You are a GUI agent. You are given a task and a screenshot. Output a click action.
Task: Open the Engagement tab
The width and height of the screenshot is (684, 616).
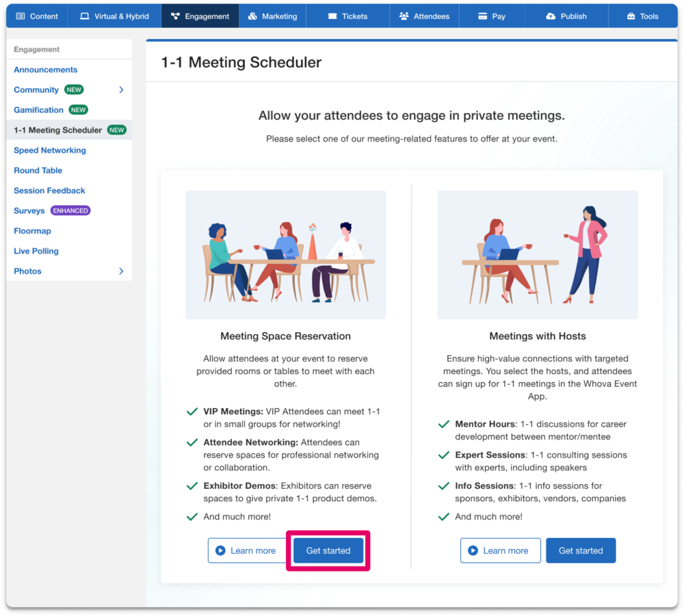tap(200, 16)
